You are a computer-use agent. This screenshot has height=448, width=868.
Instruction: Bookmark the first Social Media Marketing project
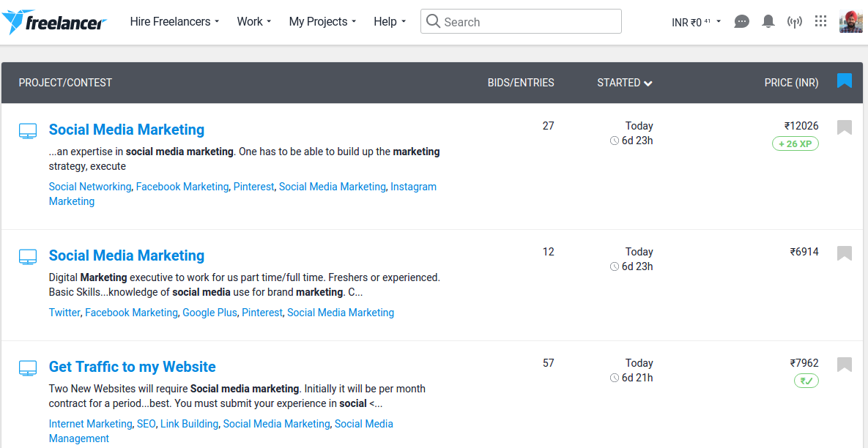(844, 127)
